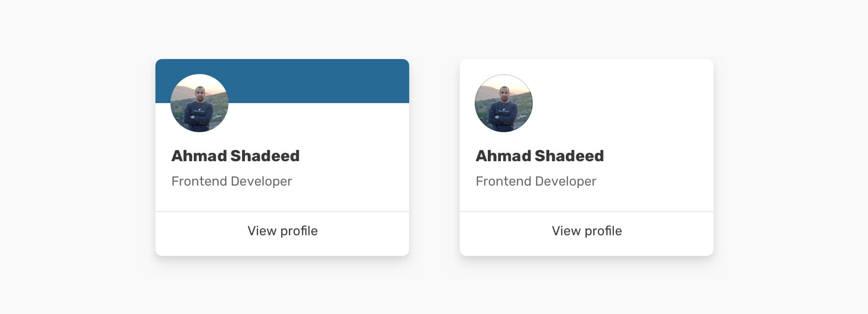Screen dimensions: 868x314
Task: Click the page background right of the white card
Action: click(791, 157)
